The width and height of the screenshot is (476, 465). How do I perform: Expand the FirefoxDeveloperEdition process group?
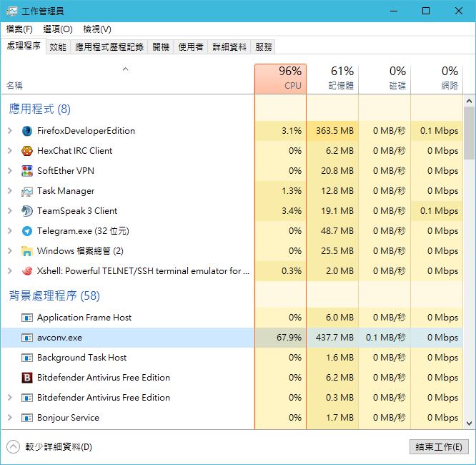click(x=10, y=131)
